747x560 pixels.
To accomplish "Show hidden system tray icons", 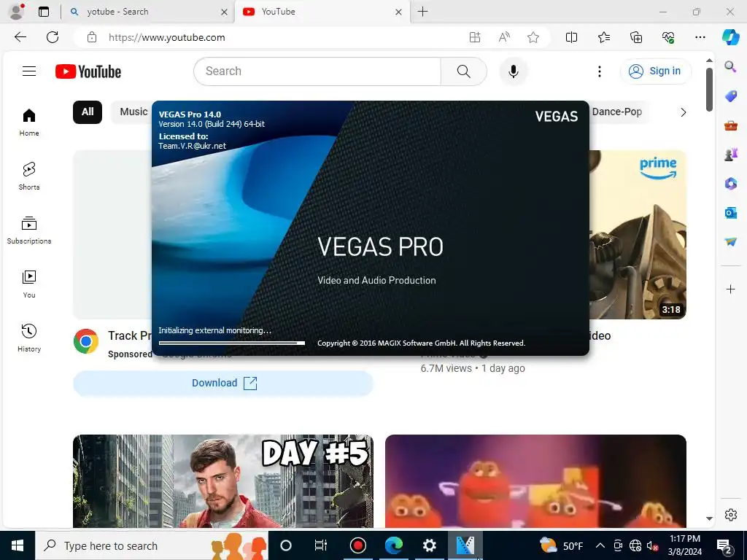I will click(x=600, y=545).
